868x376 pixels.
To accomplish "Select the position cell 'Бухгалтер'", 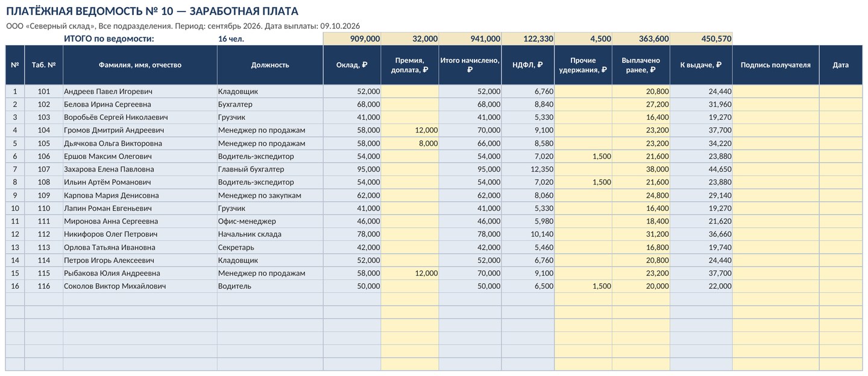I will point(270,104).
